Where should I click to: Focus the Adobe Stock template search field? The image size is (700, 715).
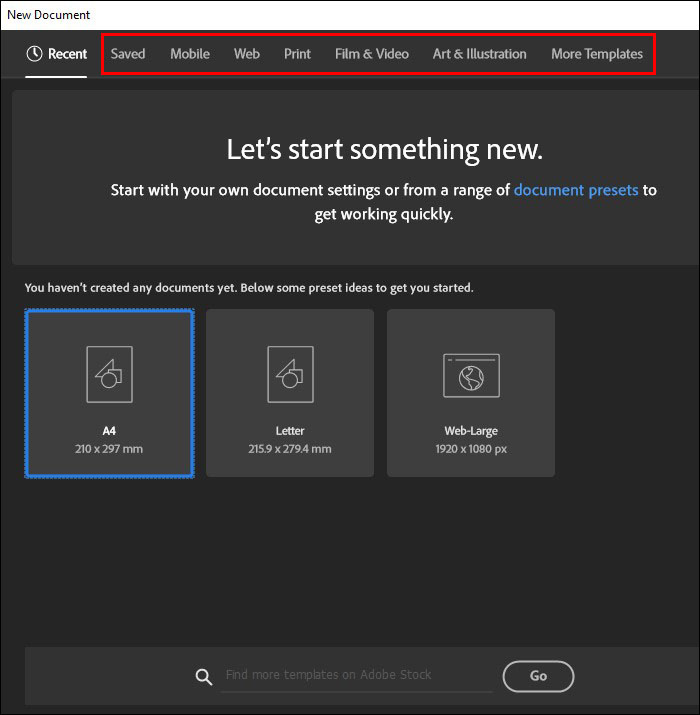click(x=357, y=675)
